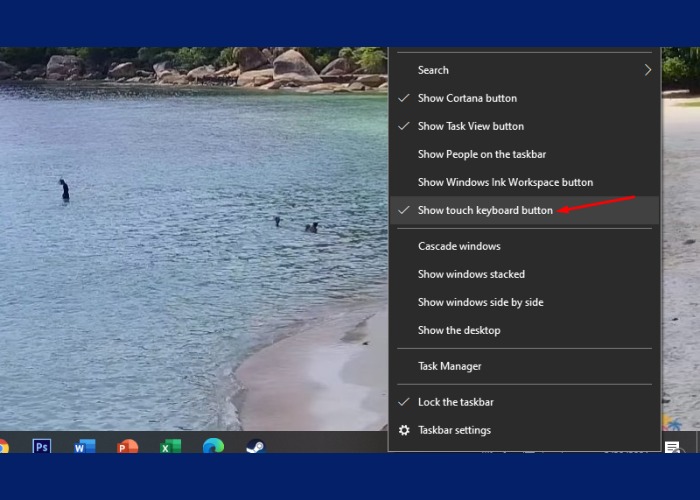Expand the Search submenu
This screenshot has width=700, height=500.
click(x=433, y=70)
